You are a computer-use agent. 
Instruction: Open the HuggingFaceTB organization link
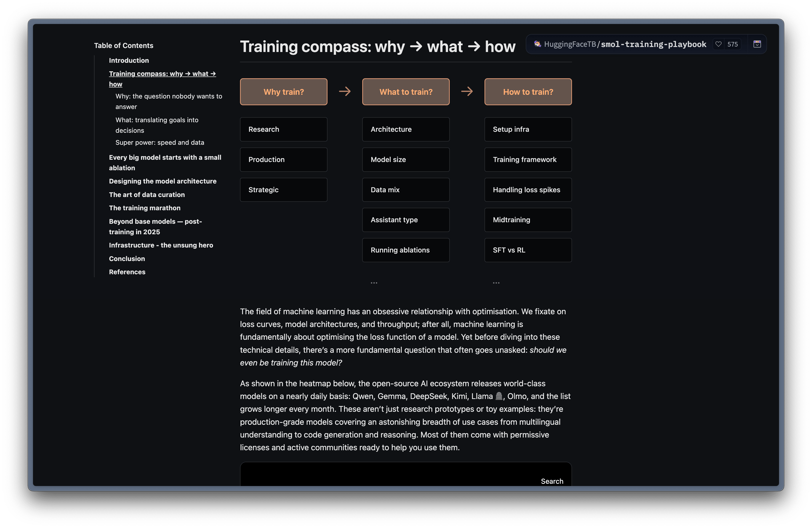(x=570, y=44)
